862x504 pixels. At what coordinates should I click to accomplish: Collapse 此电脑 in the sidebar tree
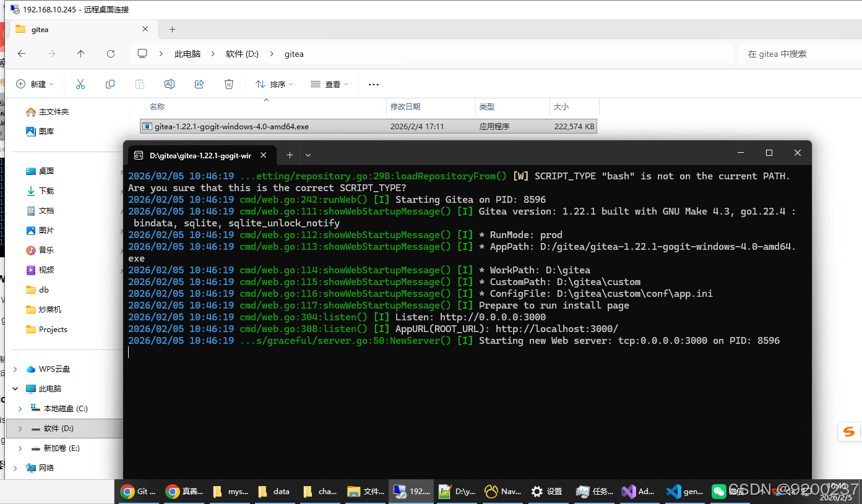[x=15, y=389]
